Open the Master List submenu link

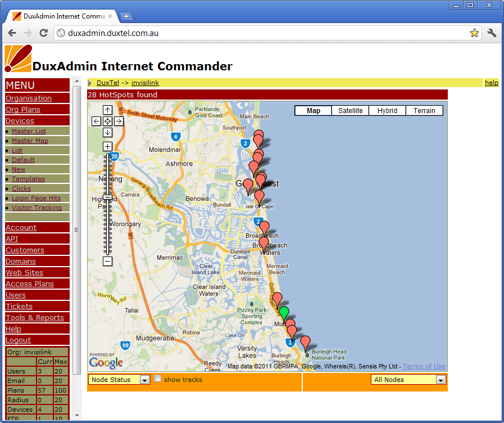29,131
